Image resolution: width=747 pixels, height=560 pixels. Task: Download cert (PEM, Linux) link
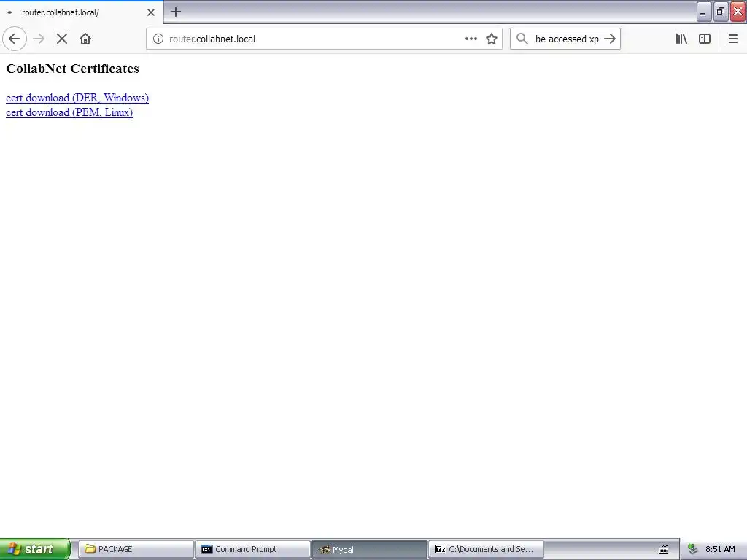[x=69, y=112]
